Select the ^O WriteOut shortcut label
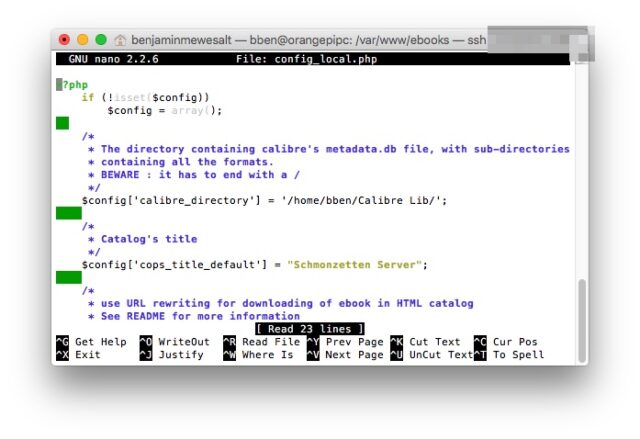This screenshot has height=439, width=640. tap(175, 342)
